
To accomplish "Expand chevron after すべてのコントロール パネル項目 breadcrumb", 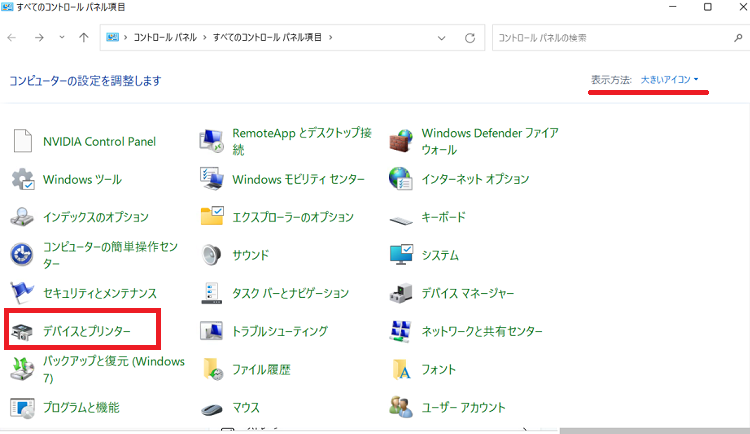I will (x=330, y=37).
